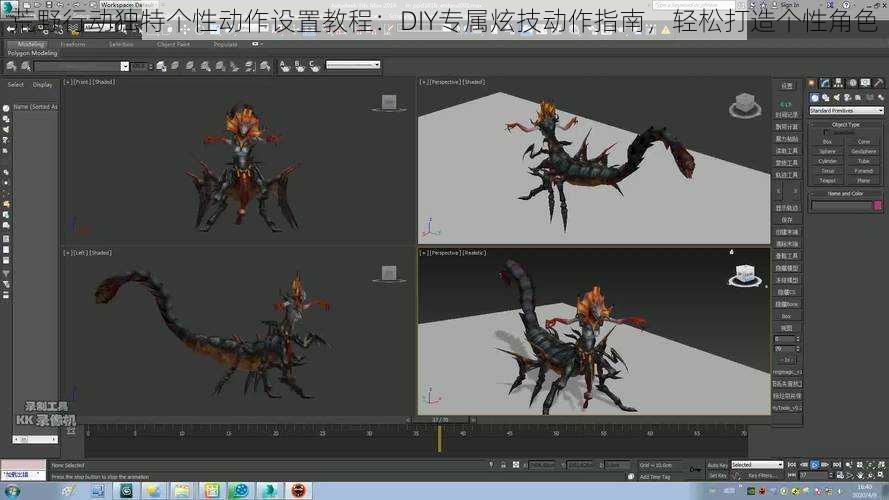
Task: Click the Teapot primitive button
Action: (827, 180)
